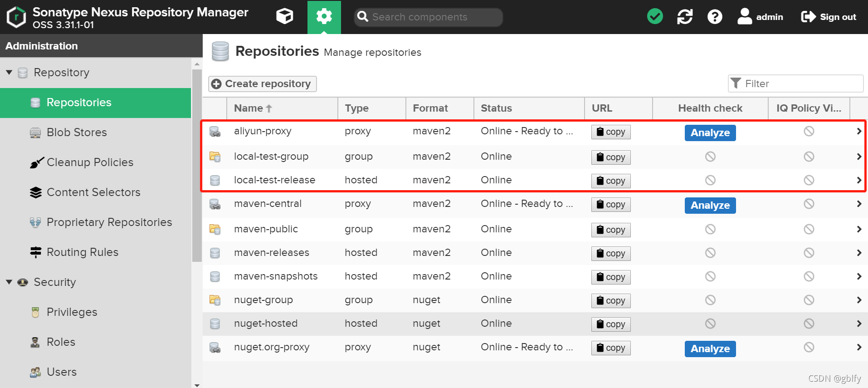
Task: Open Routing Rules in sidebar
Action: 95,252
